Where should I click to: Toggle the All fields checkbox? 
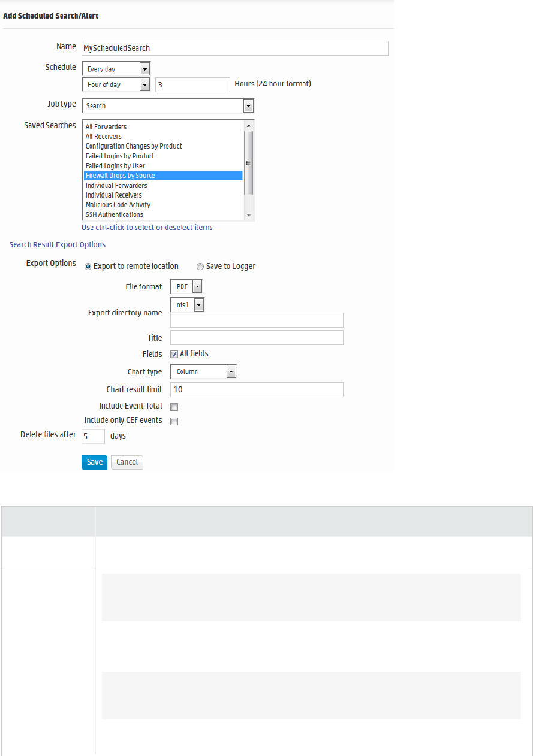(174, 354)
